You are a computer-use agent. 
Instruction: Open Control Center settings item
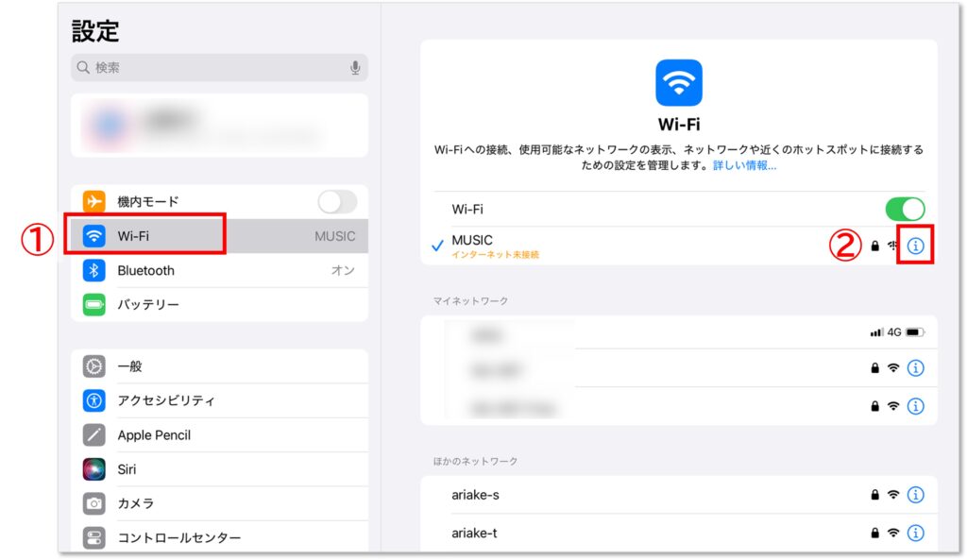(178, 537)
